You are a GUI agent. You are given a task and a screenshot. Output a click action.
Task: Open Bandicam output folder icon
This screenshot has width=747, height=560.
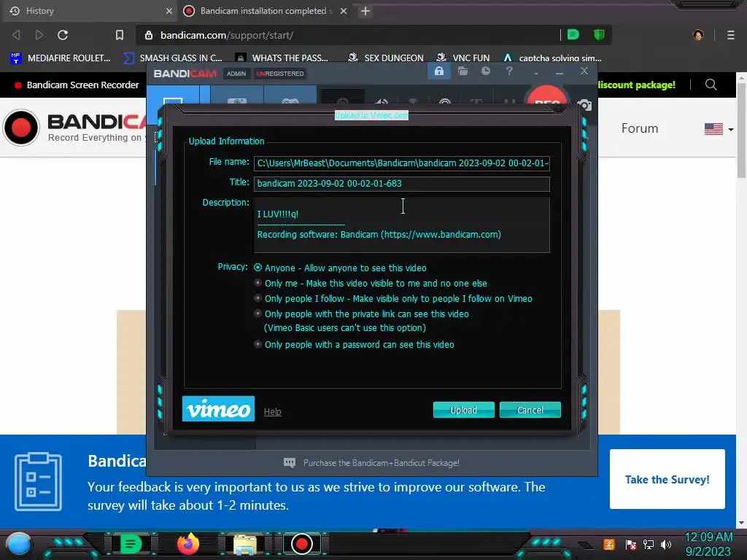tap(462, 71)
